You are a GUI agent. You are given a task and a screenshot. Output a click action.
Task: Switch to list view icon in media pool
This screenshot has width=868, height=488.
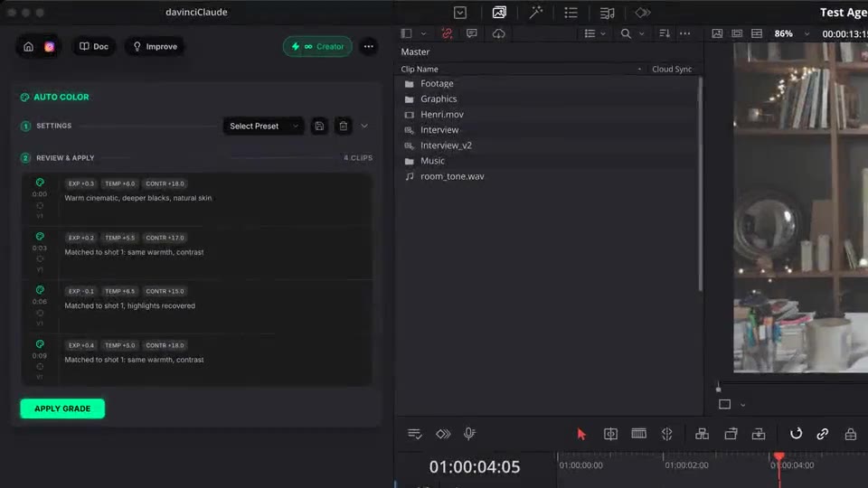tap(590, 33)
